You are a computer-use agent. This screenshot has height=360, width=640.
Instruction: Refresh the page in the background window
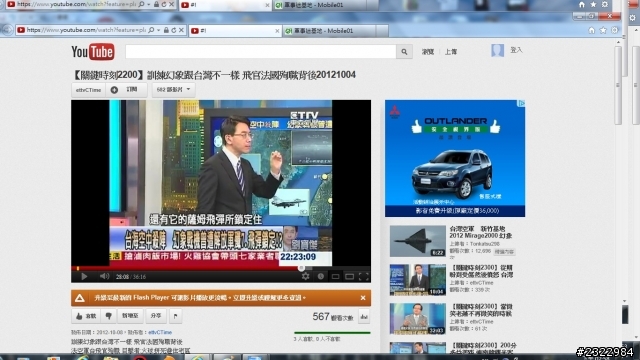[x=164, y=4]
